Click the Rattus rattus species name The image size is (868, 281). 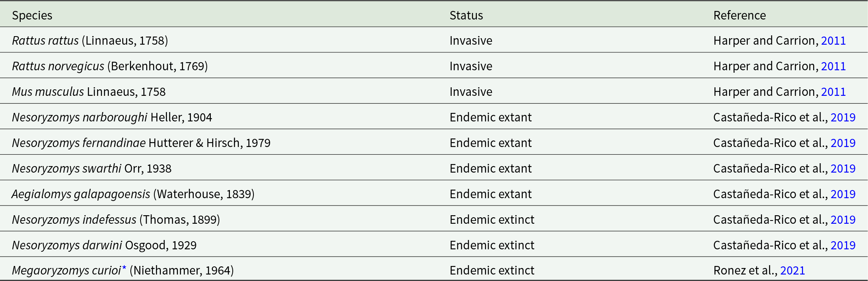coord(45,41)
